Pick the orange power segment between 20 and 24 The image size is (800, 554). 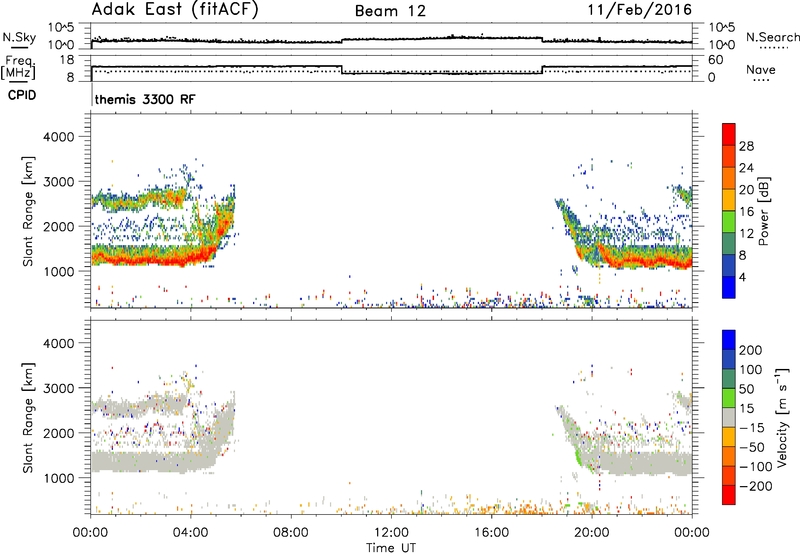(729, 178)
